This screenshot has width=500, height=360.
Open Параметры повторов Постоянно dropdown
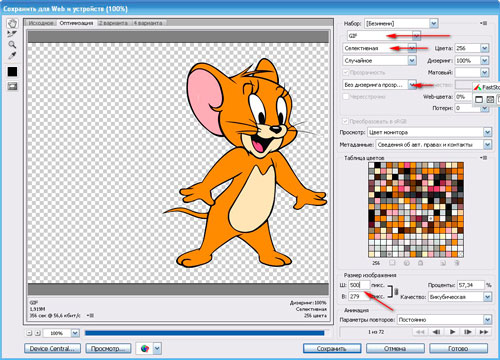488,320
